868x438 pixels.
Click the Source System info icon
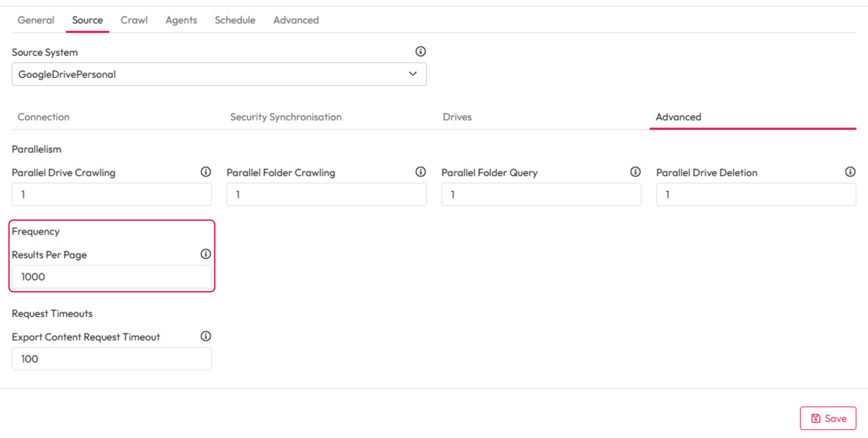(420, 52)
